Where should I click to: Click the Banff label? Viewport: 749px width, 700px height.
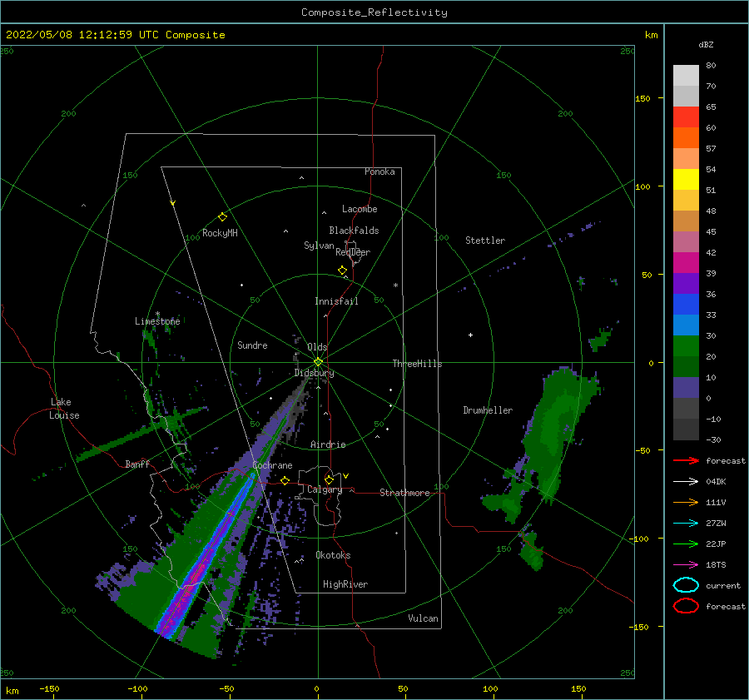point(137,464)
